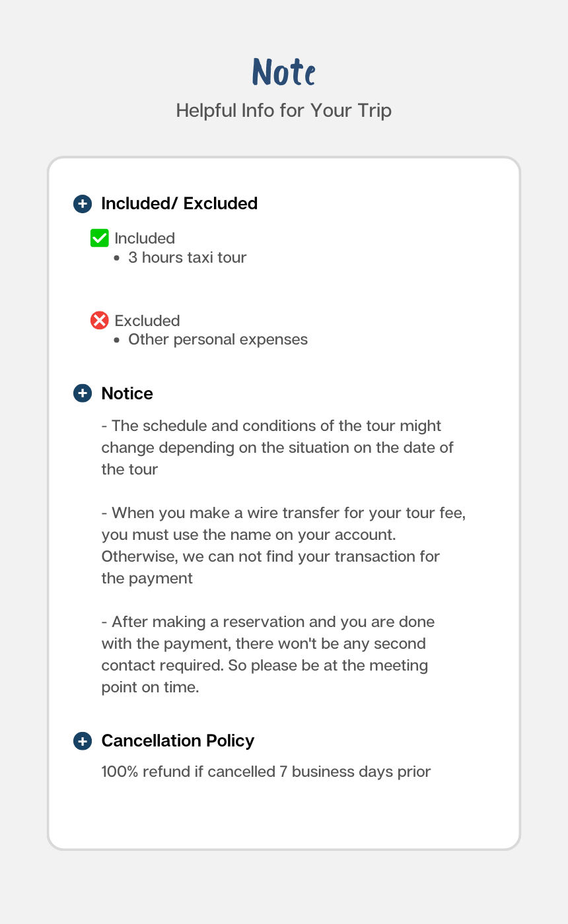Click the plus icon beside Included/ Excluded

point(82,204)
